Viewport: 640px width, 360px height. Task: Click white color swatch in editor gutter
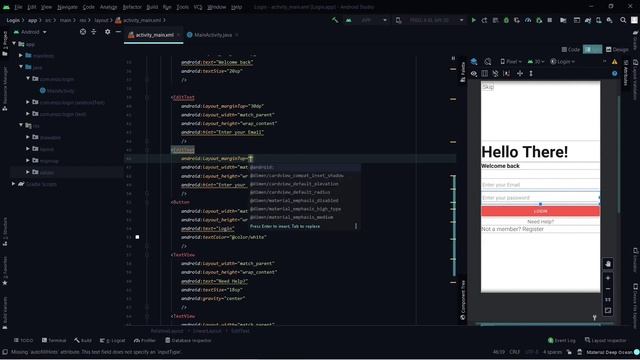(x=138, y=237)
